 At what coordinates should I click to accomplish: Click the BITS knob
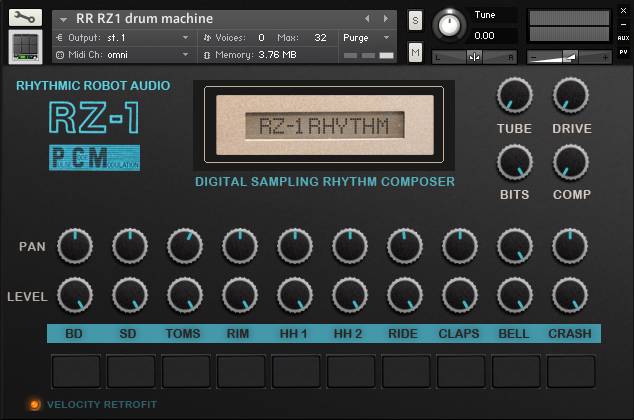(x=514, y=162)
